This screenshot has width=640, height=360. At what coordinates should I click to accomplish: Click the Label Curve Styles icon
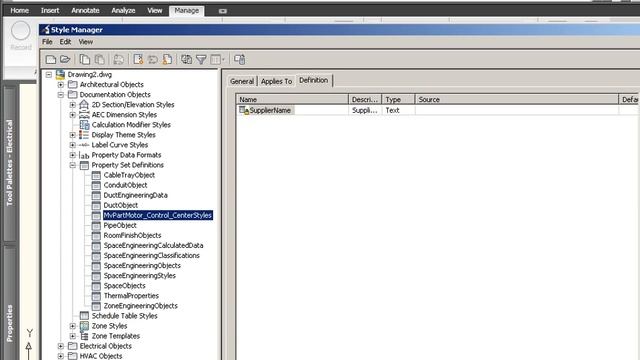[84, 145]
